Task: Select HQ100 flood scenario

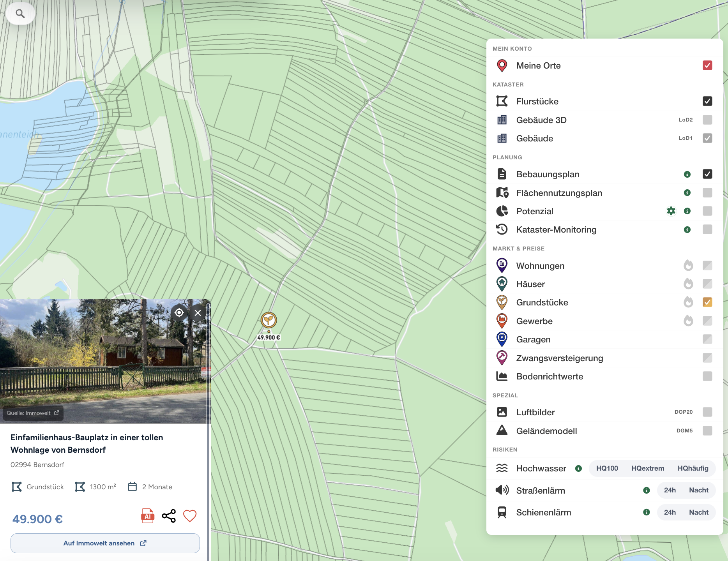Action: pyautogui.click(x=607, y=468)
